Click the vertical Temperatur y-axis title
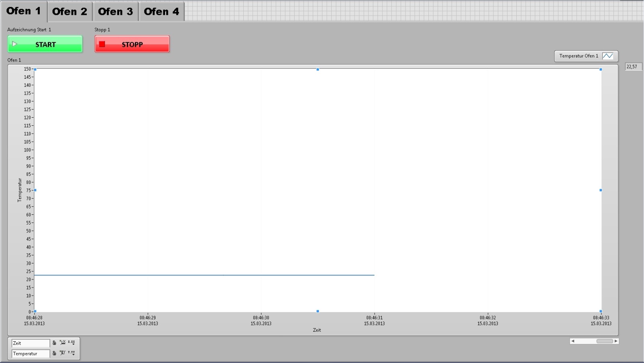The height and width of the screenshot is (363, 644). pos(20,190)
